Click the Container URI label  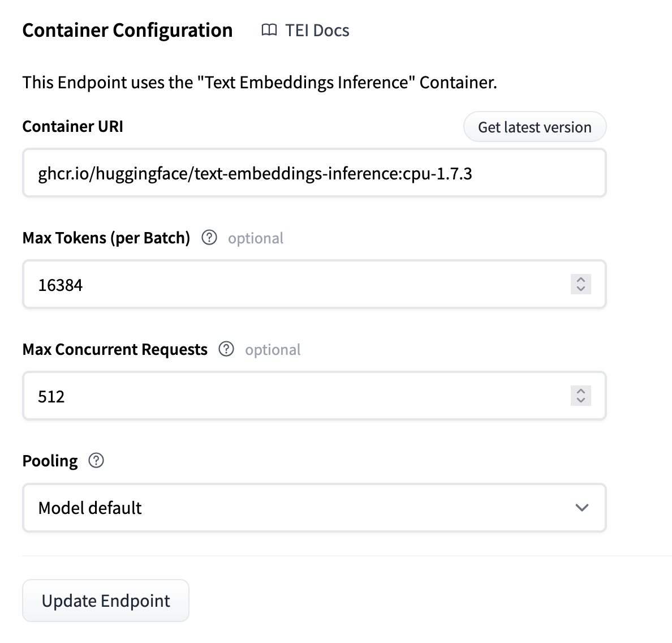coord(72,126)
